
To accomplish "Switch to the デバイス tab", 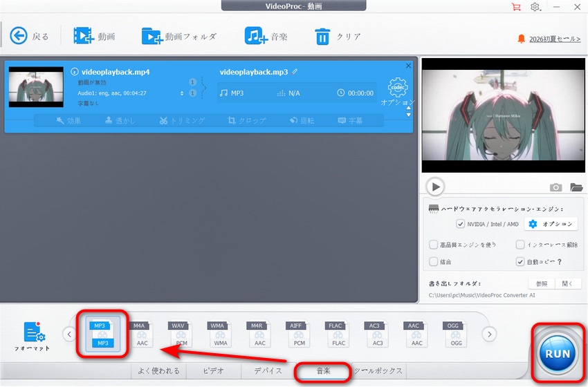I will click(x=268, y=371).
